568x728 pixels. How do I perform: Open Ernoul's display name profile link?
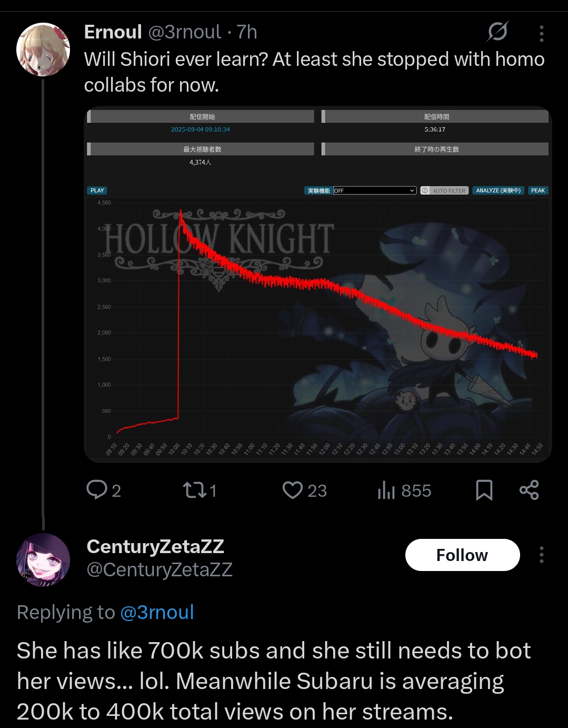(113, 32)
